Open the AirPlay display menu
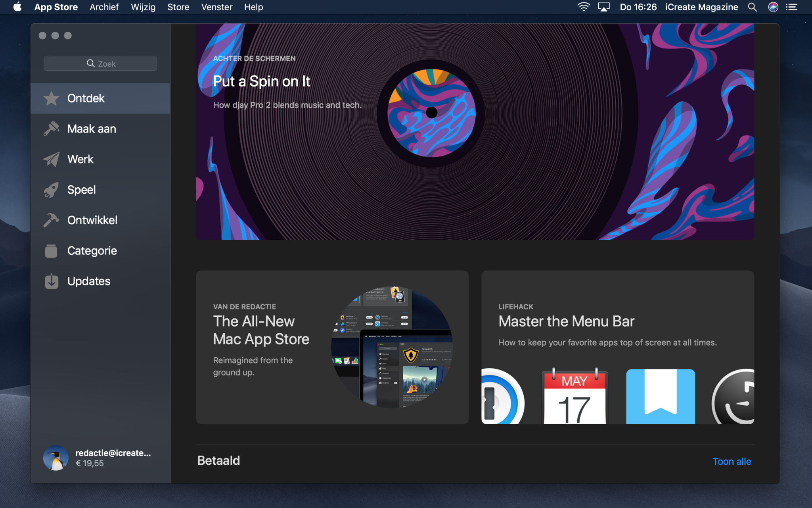The height and width of the screenshot is (508, 812). pos(603,7)
